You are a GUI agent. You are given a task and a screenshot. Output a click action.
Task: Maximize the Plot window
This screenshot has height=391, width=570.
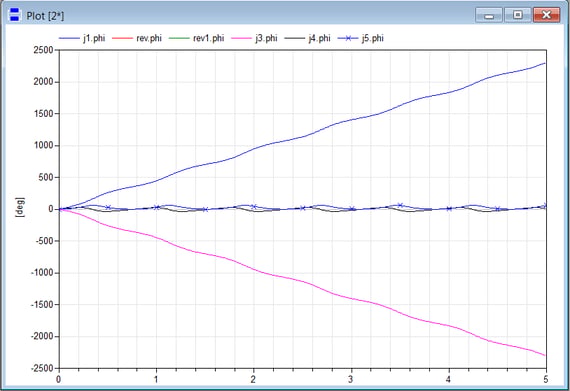518,15
